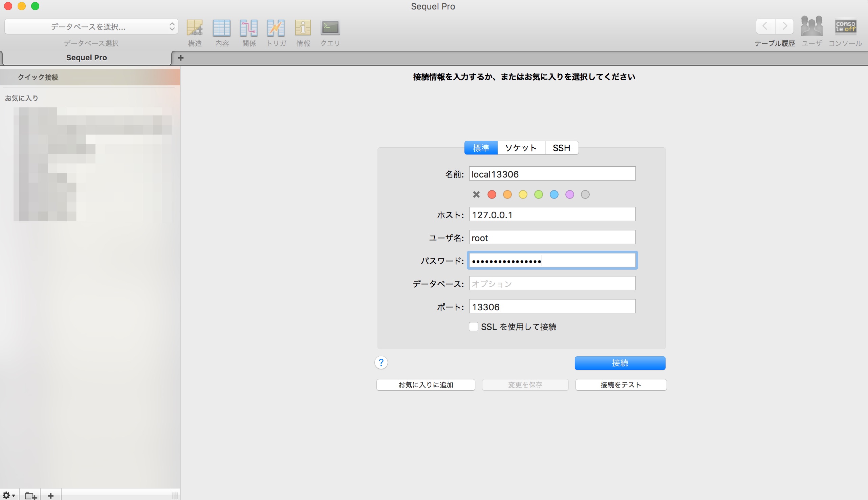The width and height of the screenshot is (868, 500).
Task: Open the gear actions menu in sidebar
Action: click(9, 495)
